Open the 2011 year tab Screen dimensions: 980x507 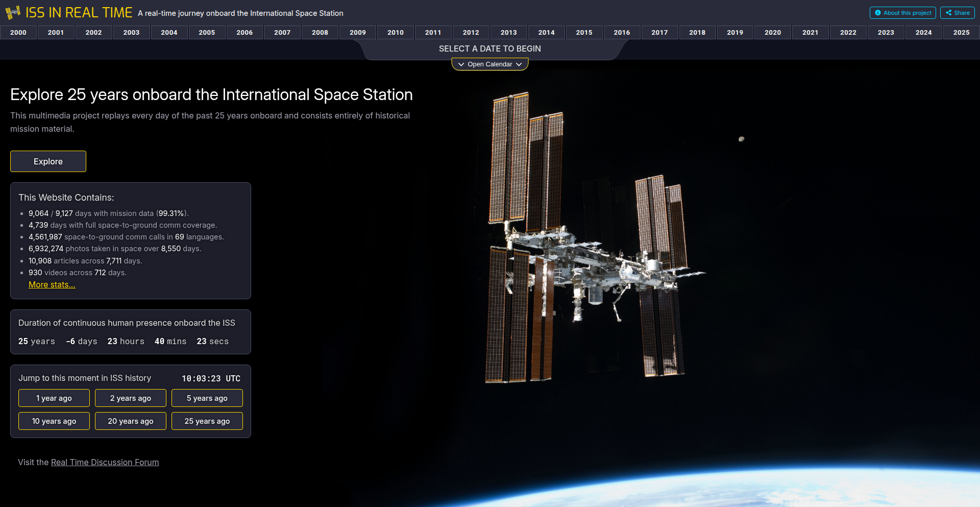click(433, 32)
